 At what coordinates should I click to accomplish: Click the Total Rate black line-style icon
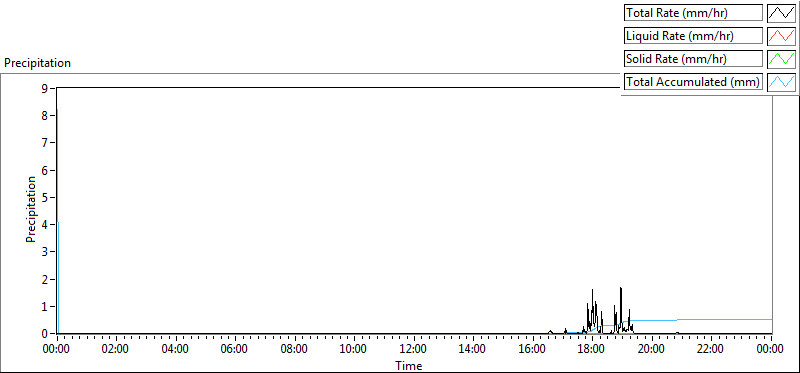[x=781, y=13]
